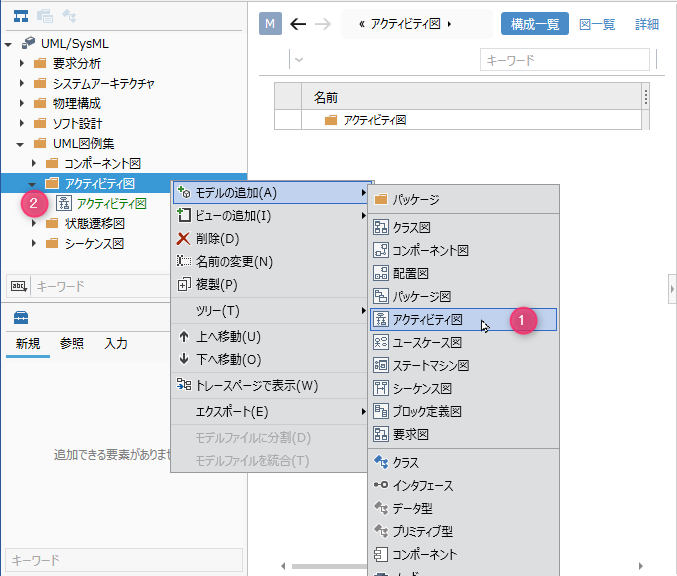Click the クラス図 diagram icon in submenu
The width and height of the screenshot is (677, 576).
tap(381, 227)
